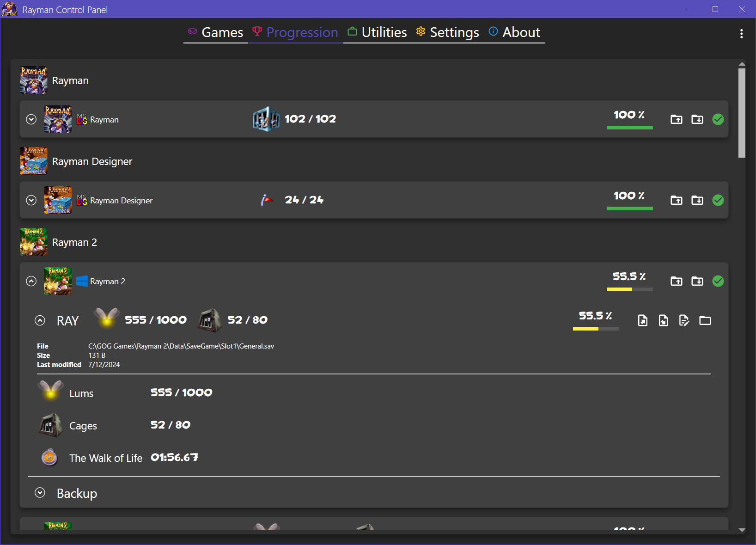Click the RAY save slot name

[x=68, y=321]
